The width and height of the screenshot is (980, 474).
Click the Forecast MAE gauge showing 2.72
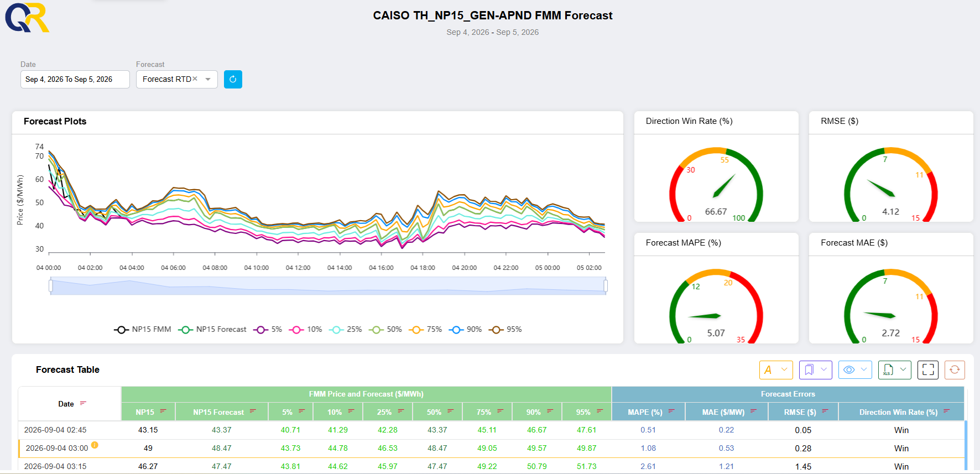click(891, 307)
